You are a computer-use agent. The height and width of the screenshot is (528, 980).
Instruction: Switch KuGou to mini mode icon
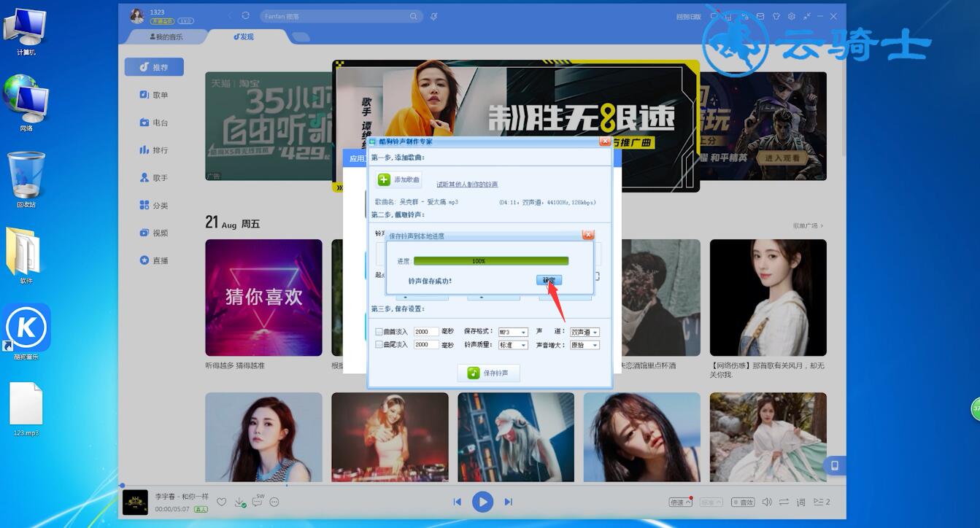point(806,16)
